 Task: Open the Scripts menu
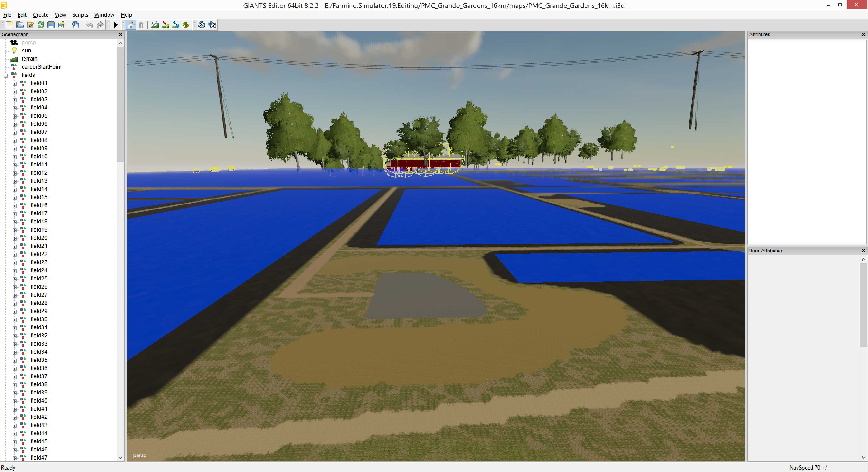pos(80,15)
